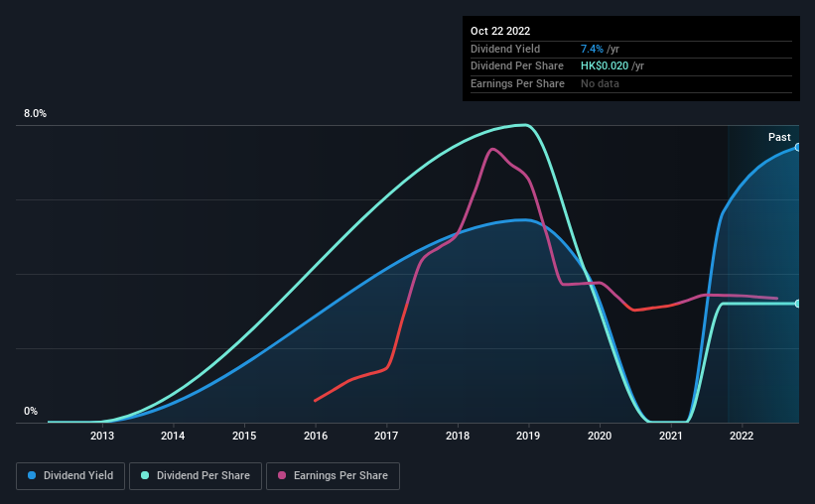
Task: Click the 2019 x-axis label
Action: pos(528,436)
